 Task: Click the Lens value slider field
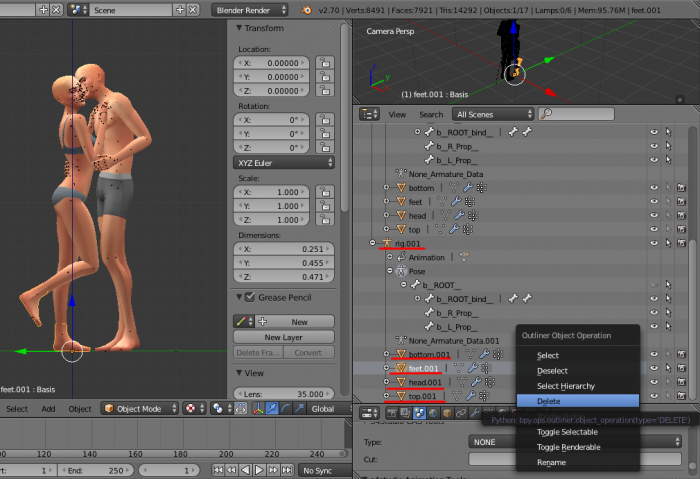[284, 394]
